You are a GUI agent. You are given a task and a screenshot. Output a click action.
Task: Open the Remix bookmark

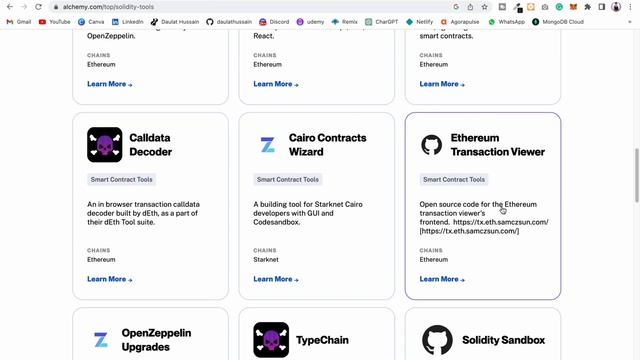point(344,22)
